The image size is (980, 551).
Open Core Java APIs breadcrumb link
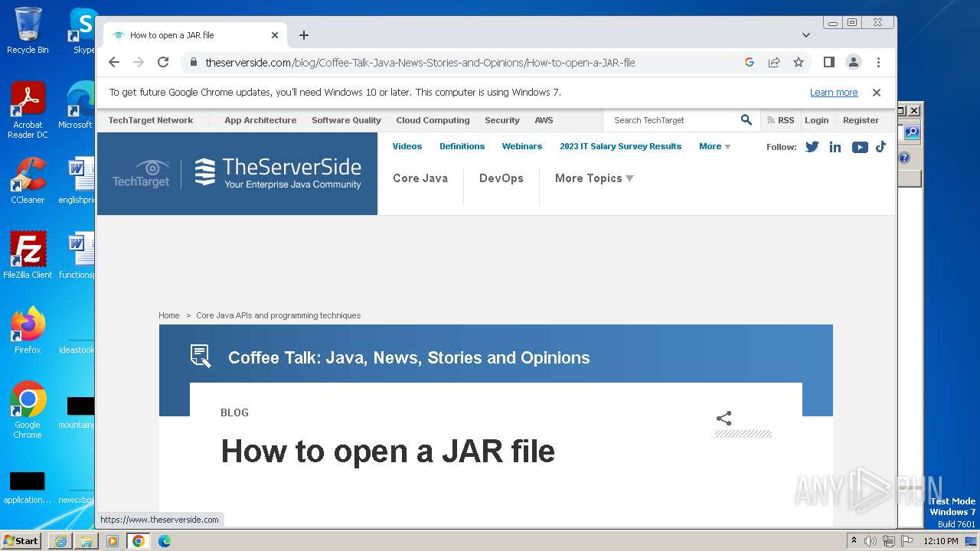pyautogui.click(x=278, y=315)
